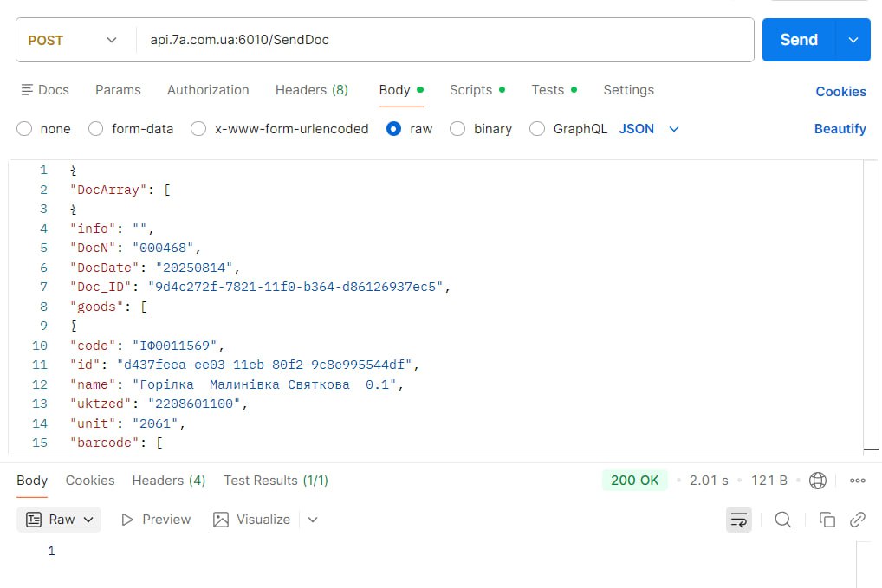This screenshot has height=588, width=882.
Task: Open the POST method dropdown
Action: (x=74, y=40)
